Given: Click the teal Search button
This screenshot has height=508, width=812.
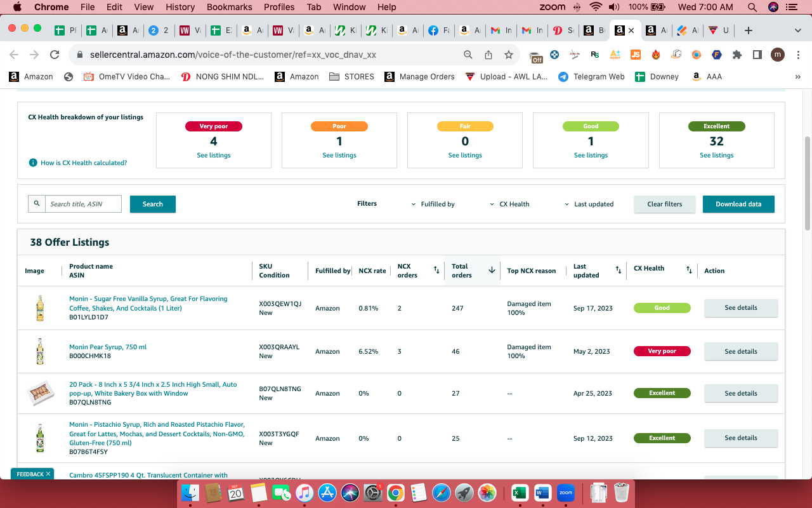Looking at the screenshot, I should 153,204.
